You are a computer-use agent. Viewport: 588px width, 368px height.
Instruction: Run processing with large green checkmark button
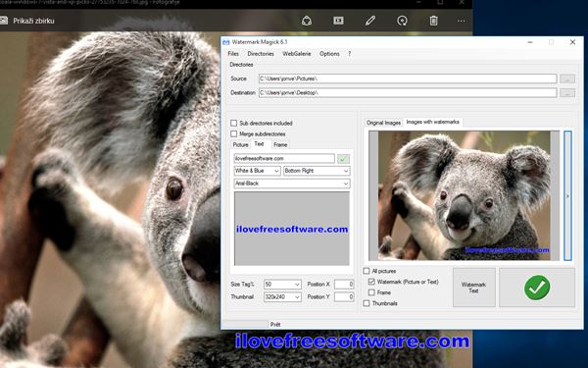point(537,288)
